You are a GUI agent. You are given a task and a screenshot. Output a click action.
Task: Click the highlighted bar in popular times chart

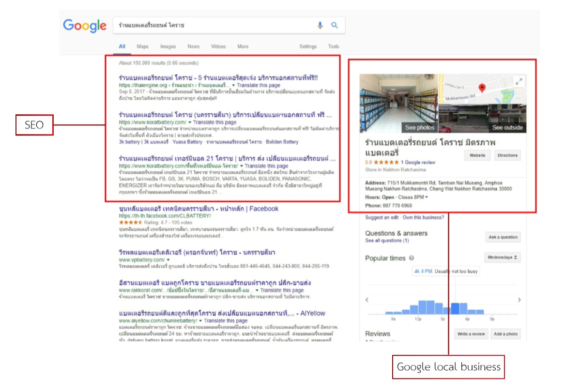click(x=455, y=309)
